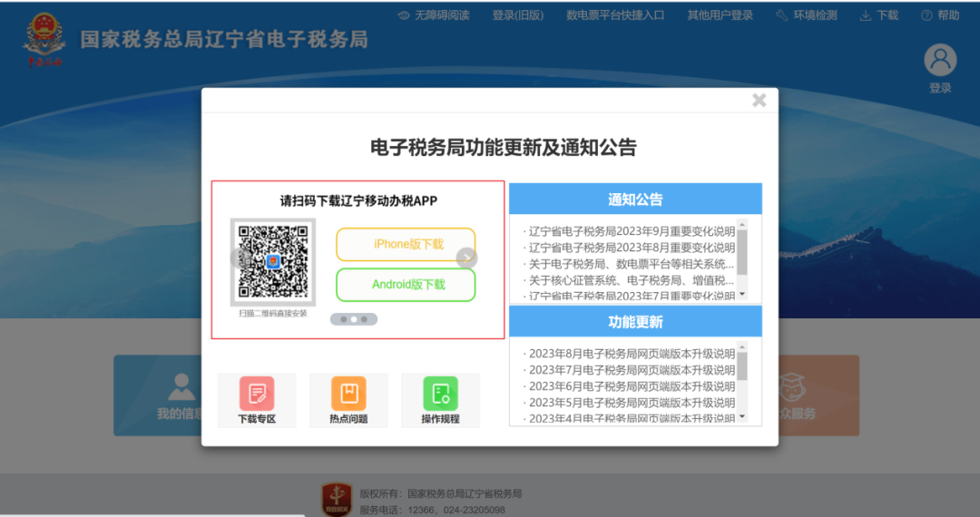Open 数电票平台快捷入口
This screenshot has width=980, height=517.
tap(615, 15)
